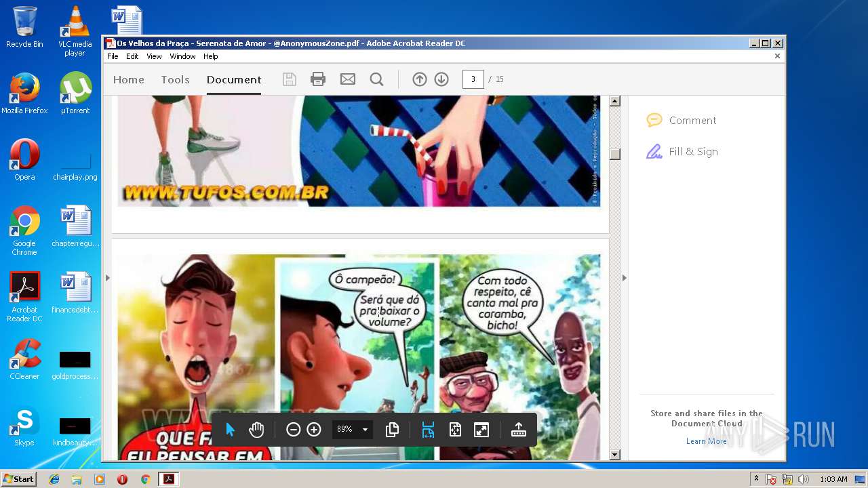Click the volume speaker tray icon
This screenshot has height=488, width=868.
point(804,479)
